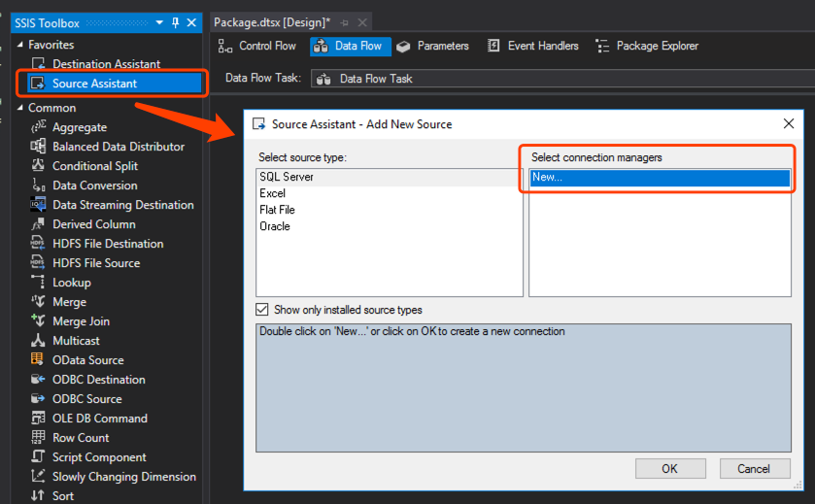Select Oracle source type
Image resolution: width=815 pixels, height=504 pixels.
click(390, 226)
